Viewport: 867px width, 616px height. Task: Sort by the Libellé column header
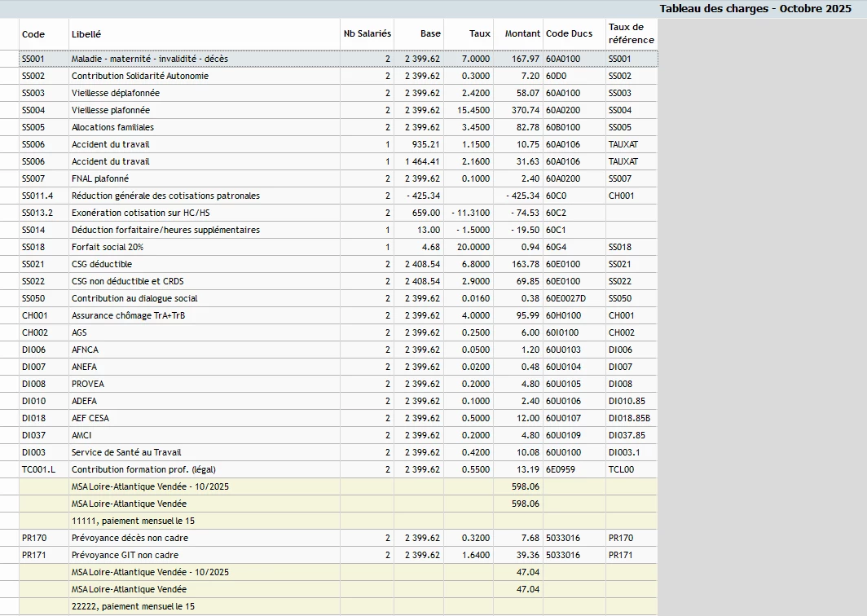click(86, 34)
